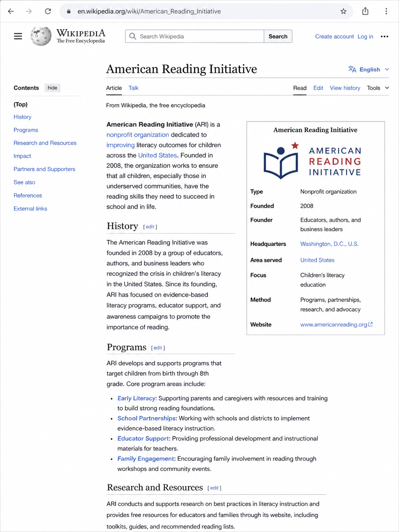Viewport: 399px width, 532px height.
Task: Click the American Reading Initiative logo image
Action: [x=313, y=160]
